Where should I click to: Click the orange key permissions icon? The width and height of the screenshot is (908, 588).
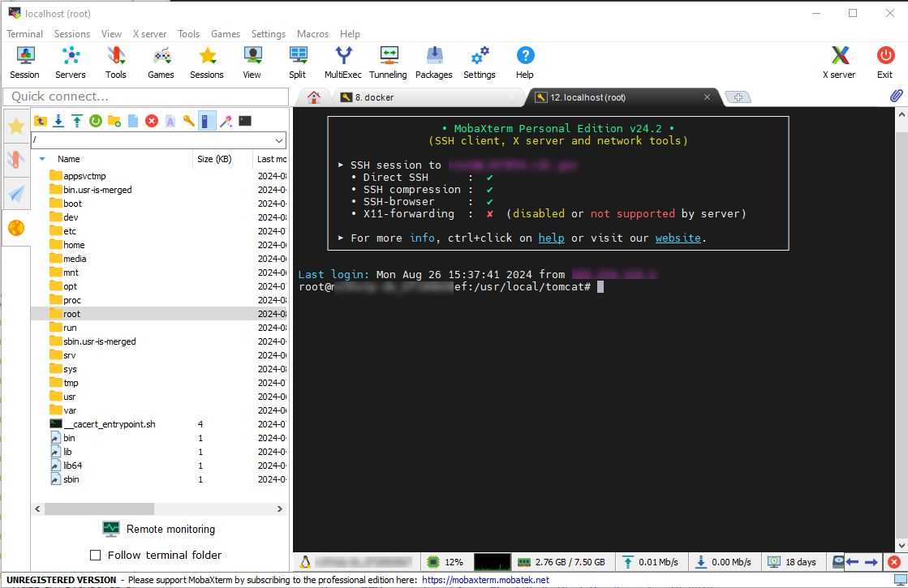(189, 121)
